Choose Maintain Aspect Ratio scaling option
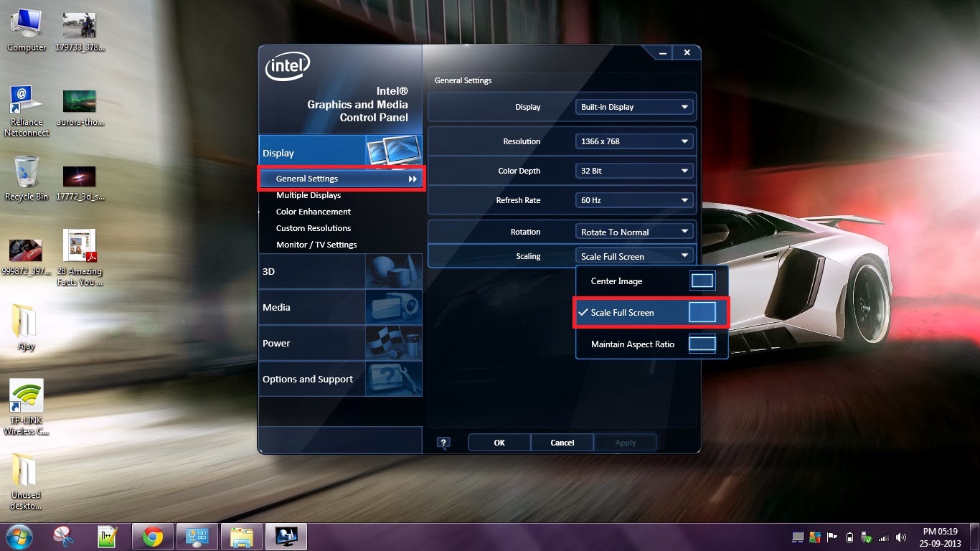This screenshot has width=980, height=551. point(652,344)
